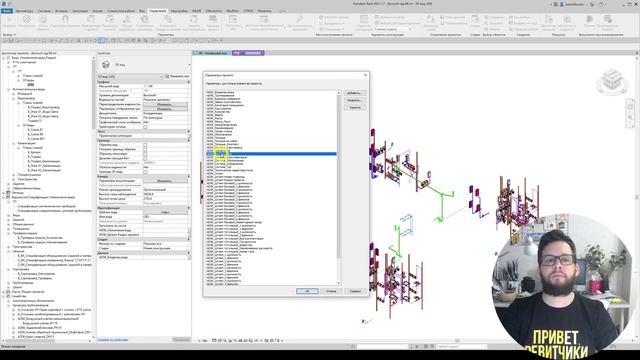
Task: Toggle the Section Box checkbox
Action: click(145, 172)
